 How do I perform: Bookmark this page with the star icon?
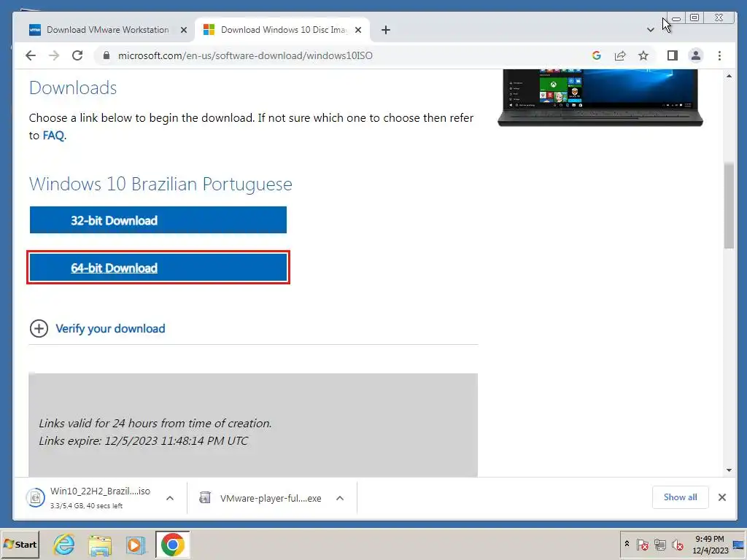pos(643,55)
